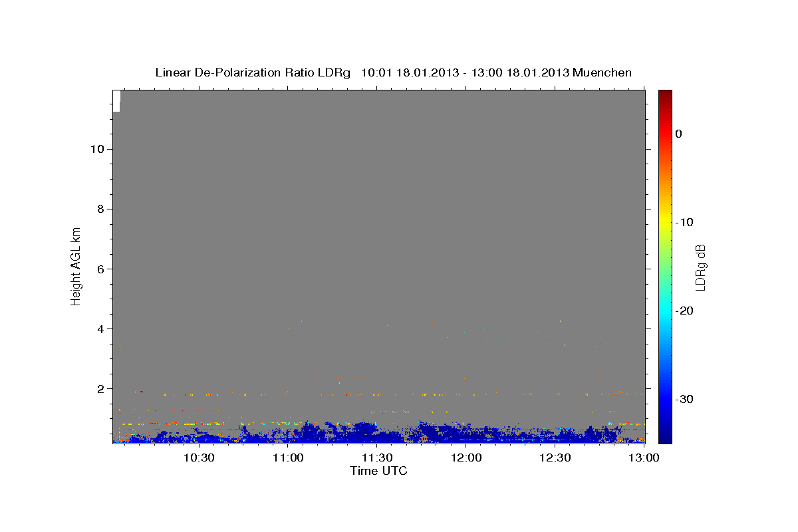Click the 'Time UTC' axis label
Screen dimensions: 798x532
378,471
